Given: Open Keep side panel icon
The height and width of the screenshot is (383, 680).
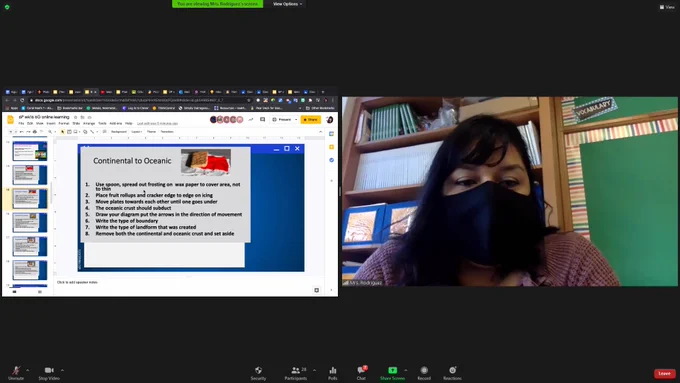Looking at the screenshot, I should coord(331,147).
